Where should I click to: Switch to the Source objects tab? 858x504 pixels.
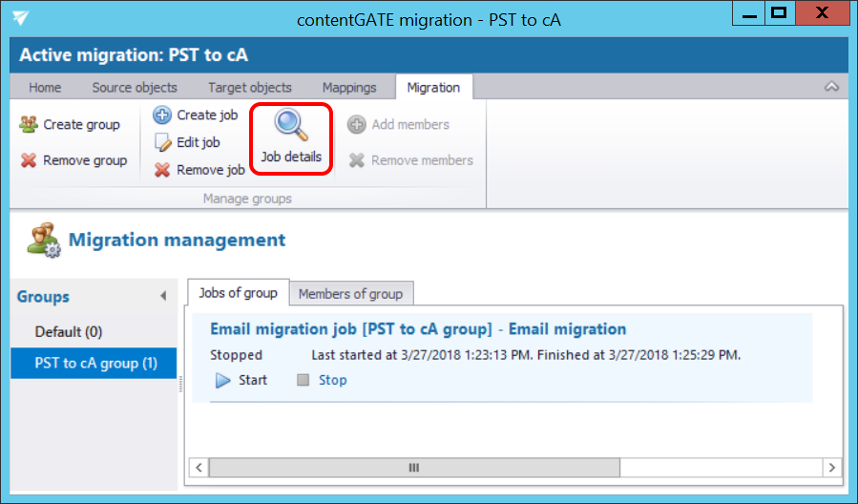[x=135, y=88]
